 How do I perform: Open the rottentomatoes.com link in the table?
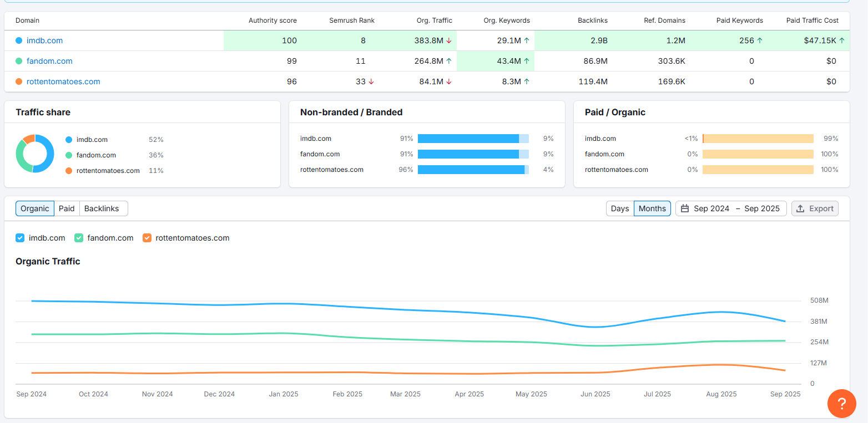63,81
